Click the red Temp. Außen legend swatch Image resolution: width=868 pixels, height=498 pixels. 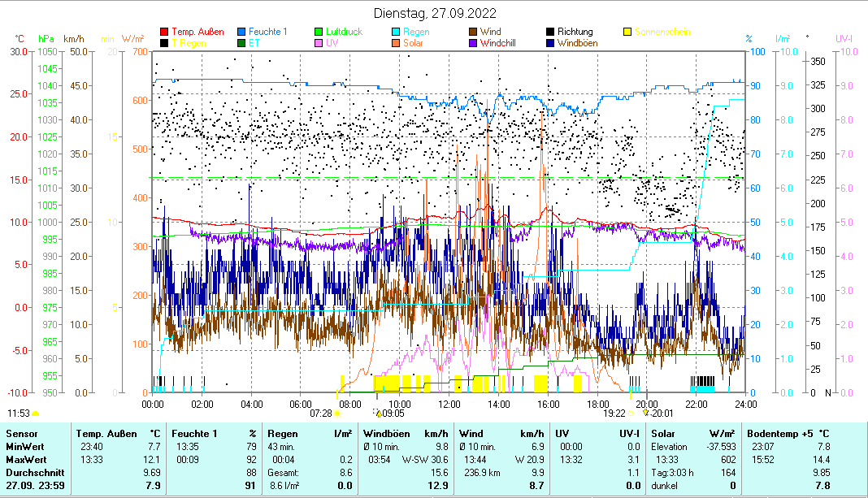pos(165,32)
